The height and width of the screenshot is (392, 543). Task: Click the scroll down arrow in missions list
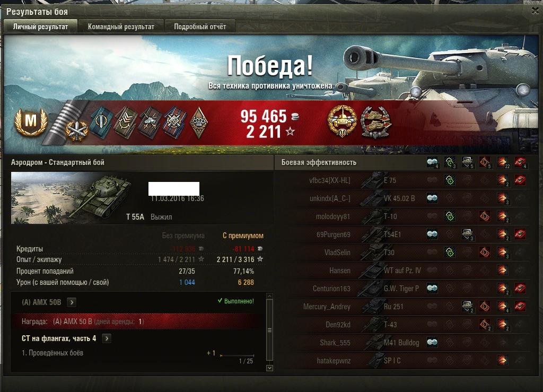(x=269, y=368)
